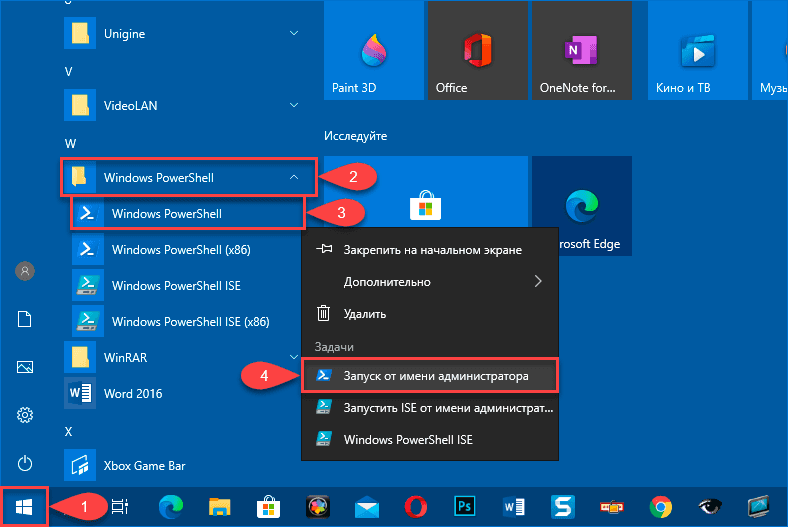Choose Запуск от имени администратора
The image size is (788, 527).
point(430,375)
